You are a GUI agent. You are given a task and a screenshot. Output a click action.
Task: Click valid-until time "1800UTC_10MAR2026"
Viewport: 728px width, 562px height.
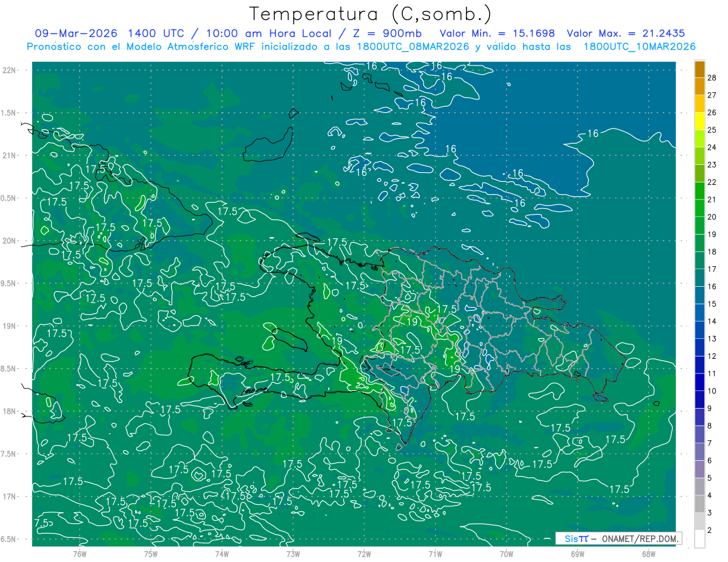coord(639,47)
